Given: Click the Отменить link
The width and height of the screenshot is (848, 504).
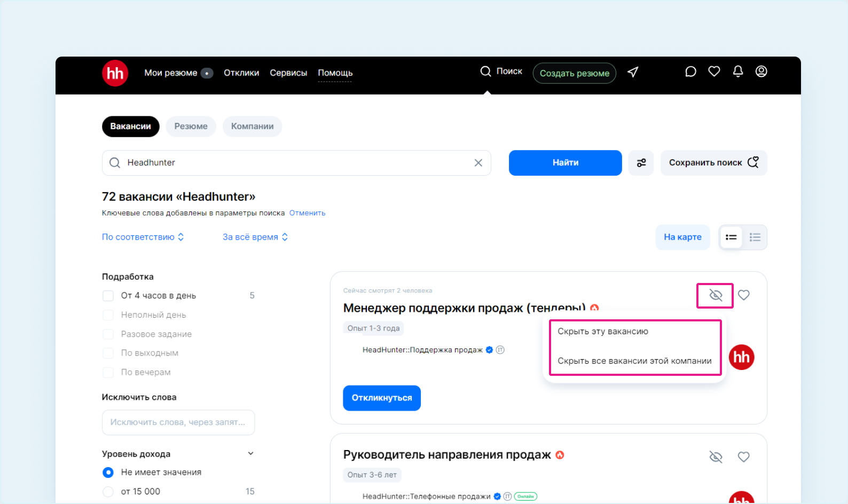Looking at the screenshot, I should pyautogui.click(x=308, y=213).
